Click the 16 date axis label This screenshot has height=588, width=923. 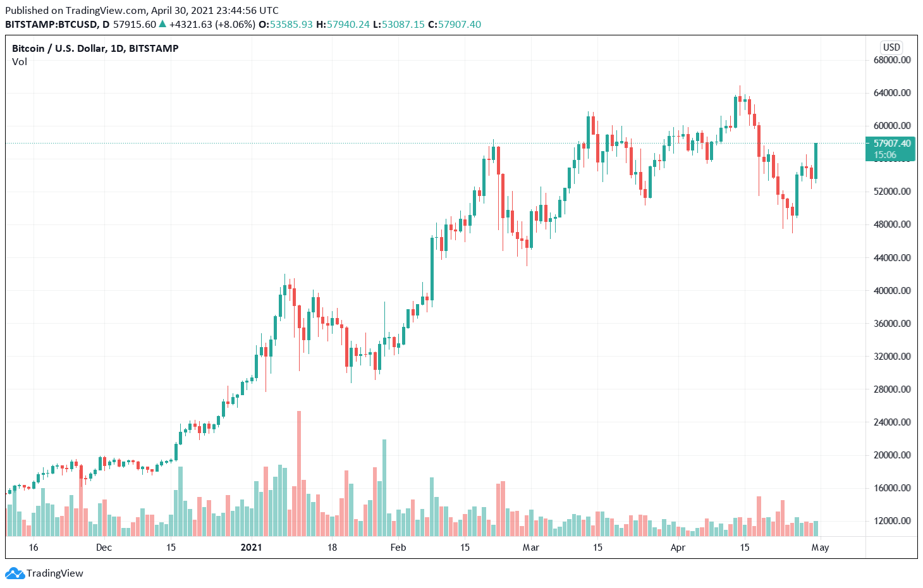[x=34, y=548]
